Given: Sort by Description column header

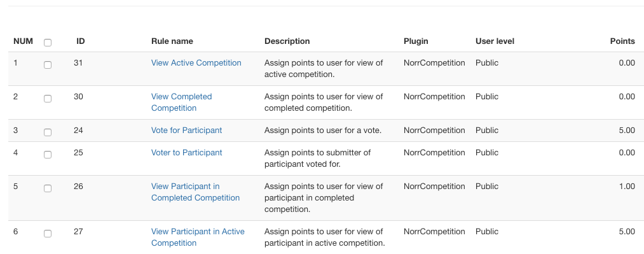Looking at the screenshot, I should (x=287, y=41).
